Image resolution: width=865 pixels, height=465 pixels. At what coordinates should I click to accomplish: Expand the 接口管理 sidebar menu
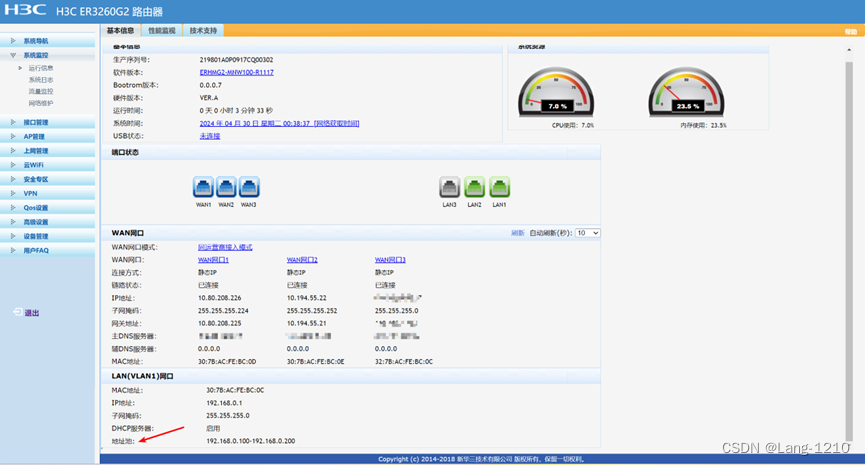(x=47, y=122)
